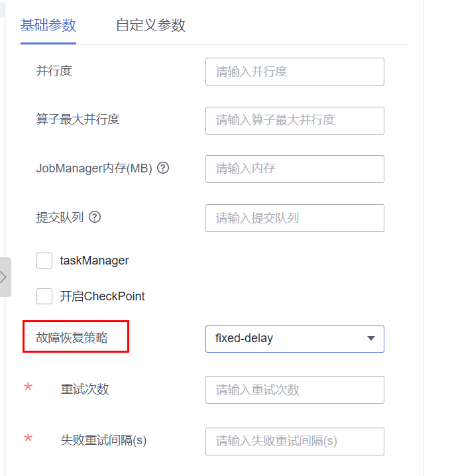
Task: Enable the taskManager checkbox
Action: (44, 261)
